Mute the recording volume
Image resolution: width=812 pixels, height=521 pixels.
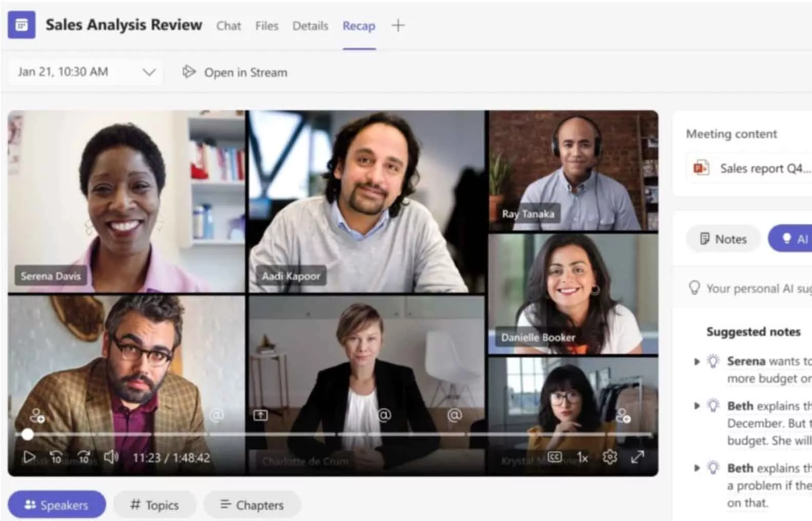[x=111, y=457]
